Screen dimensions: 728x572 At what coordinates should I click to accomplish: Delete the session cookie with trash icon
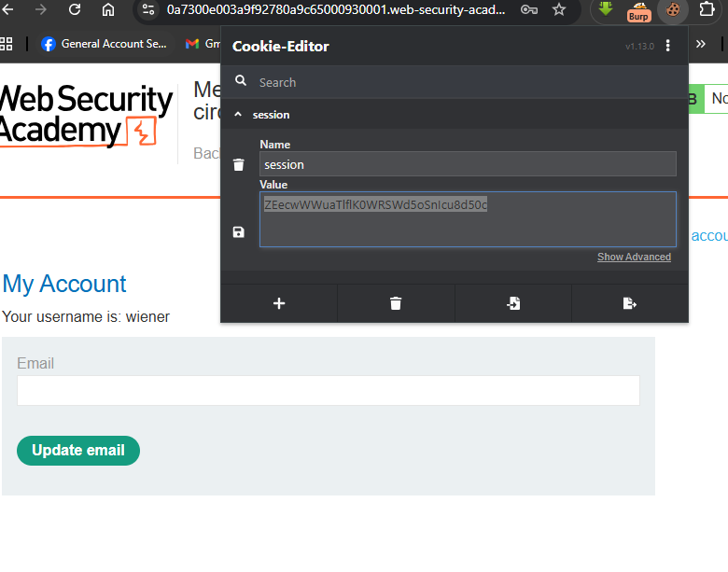(239, 164)
